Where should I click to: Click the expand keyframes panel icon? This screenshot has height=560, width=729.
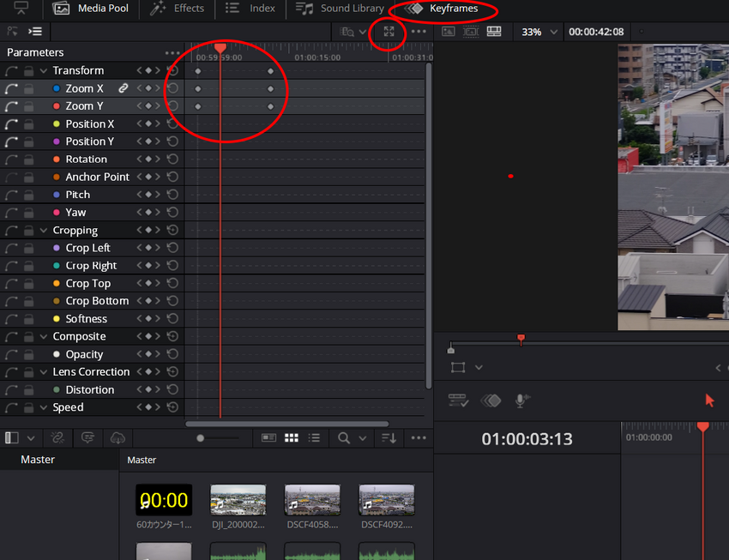[389, 32]
